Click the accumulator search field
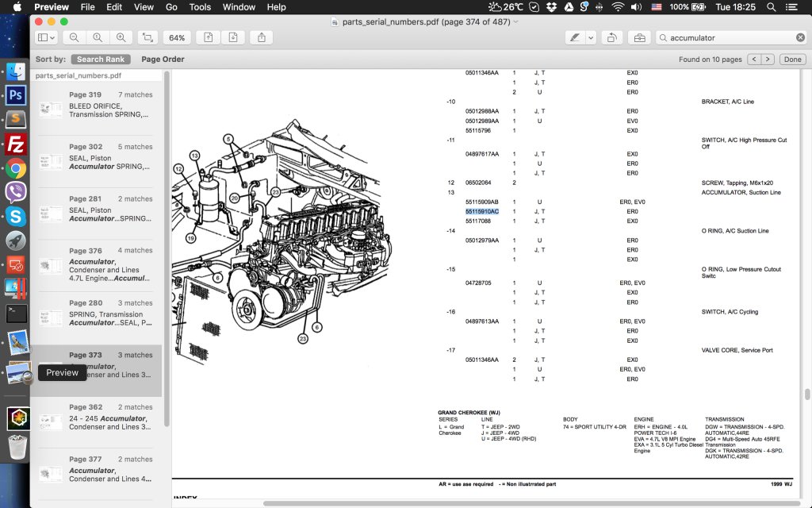Screen dimensions: 812x508 (x=731, y=37)
